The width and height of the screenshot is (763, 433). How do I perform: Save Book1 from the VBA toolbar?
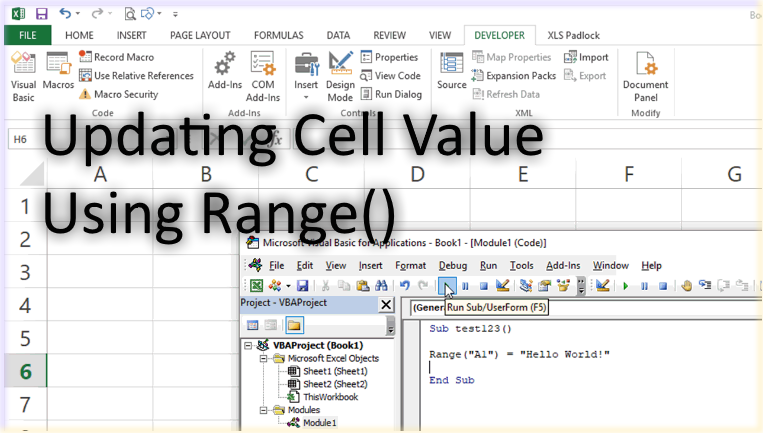[x=303, y=286]
